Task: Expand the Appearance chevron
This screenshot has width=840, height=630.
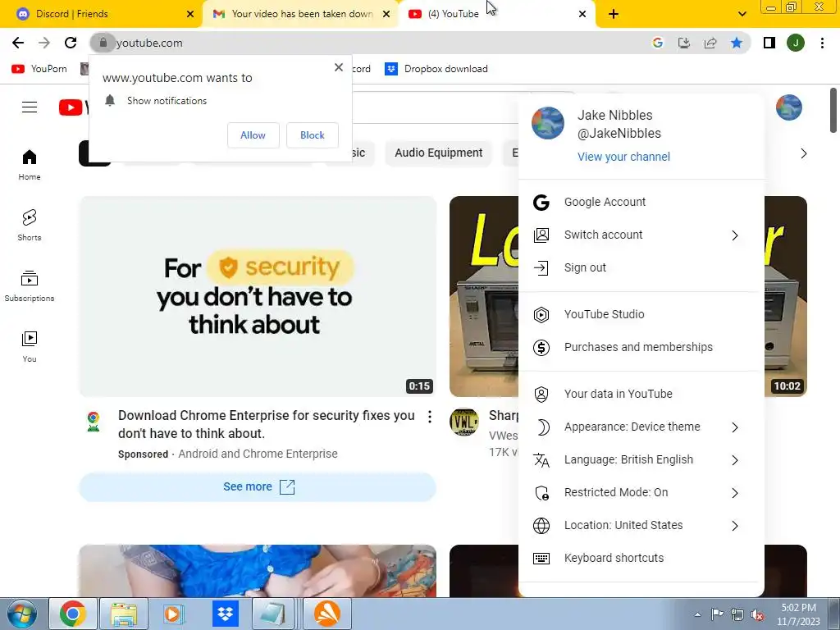Action: click(735, 427)
